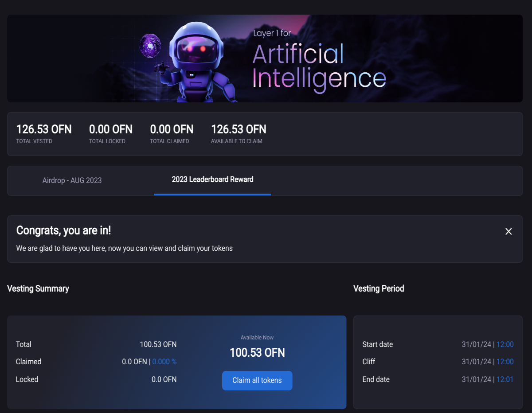Click the End date time 12:01
This screenshot has width=532, height=413.
(505, 379)
